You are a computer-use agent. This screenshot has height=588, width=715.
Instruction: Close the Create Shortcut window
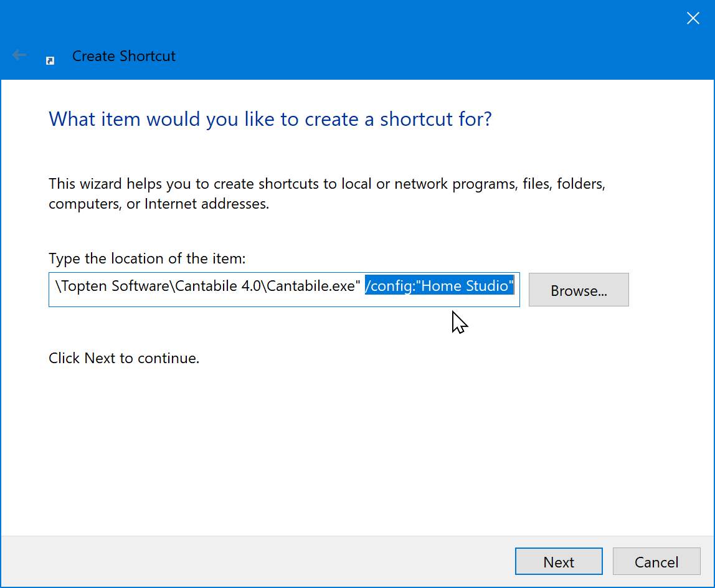click(693, 18)
